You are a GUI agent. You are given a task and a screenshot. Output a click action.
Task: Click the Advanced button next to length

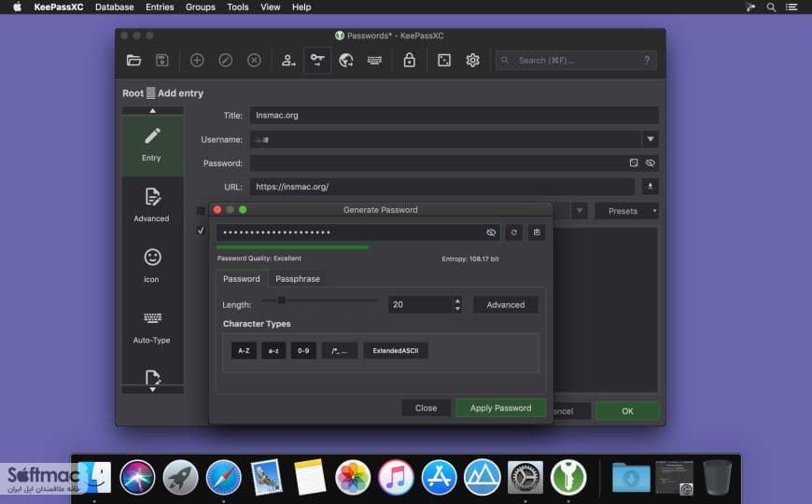[506, 304]
